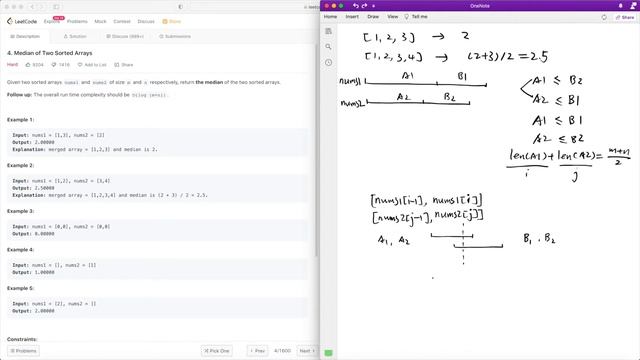Click the green icon at OneNote sidebar bottom
The width and height of the screenshot is (640, 360).
click(x=329, y=353)
